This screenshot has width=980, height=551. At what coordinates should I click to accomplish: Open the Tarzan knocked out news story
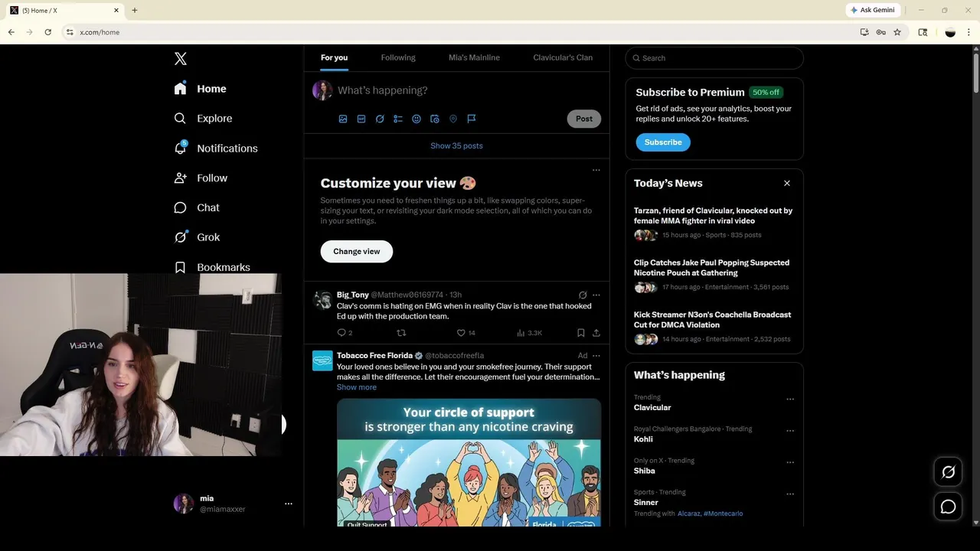[714, 223]
